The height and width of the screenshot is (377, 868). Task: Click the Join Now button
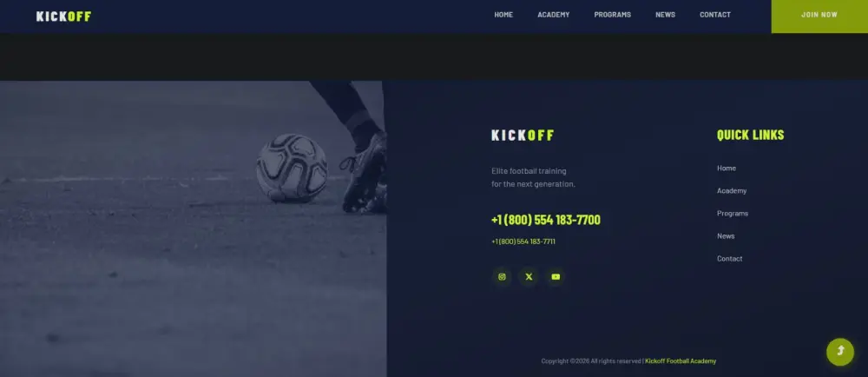tap(819, 15)
